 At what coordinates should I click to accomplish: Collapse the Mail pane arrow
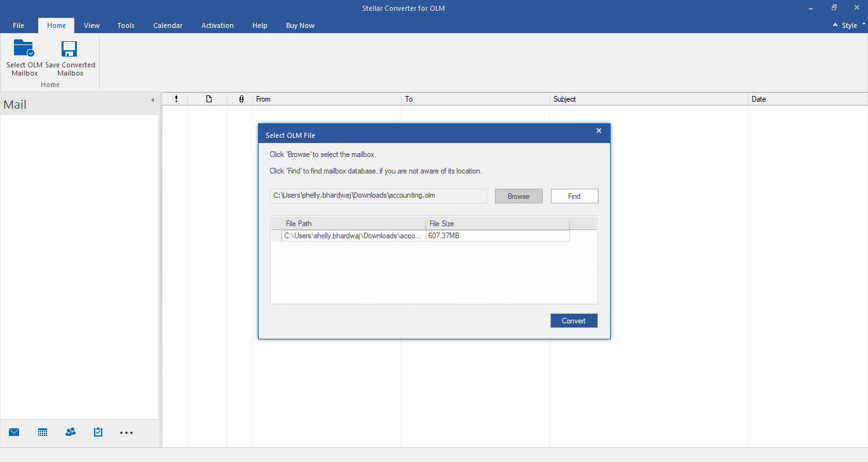coord(153,100)
